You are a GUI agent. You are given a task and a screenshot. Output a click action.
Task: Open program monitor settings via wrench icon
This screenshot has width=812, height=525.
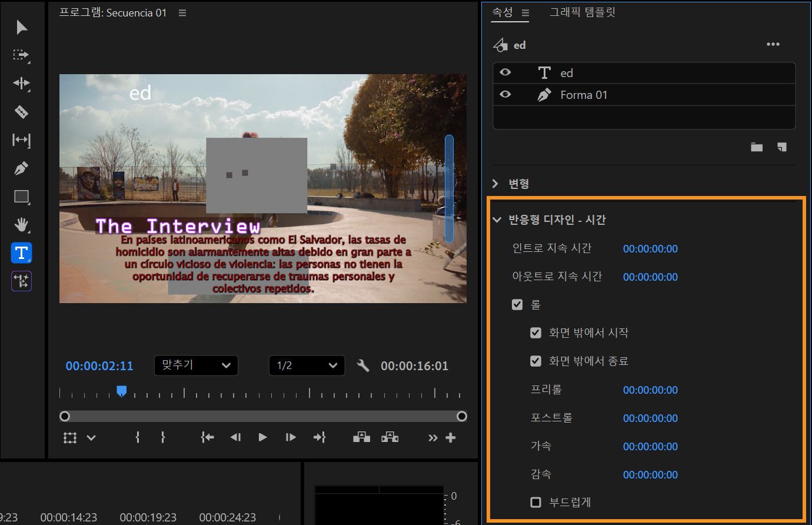363,365
